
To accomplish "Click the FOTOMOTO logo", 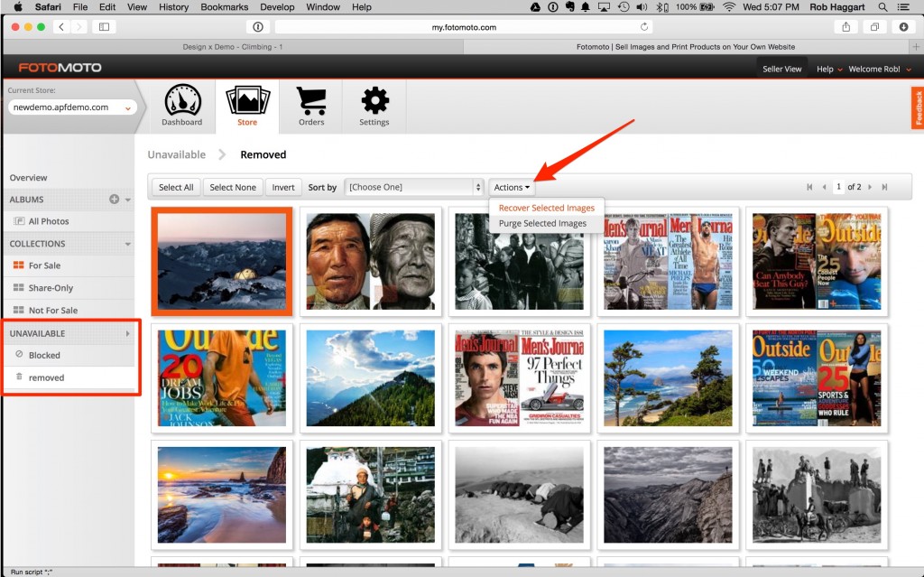I will pyautogui.click(x=60, y=68).
